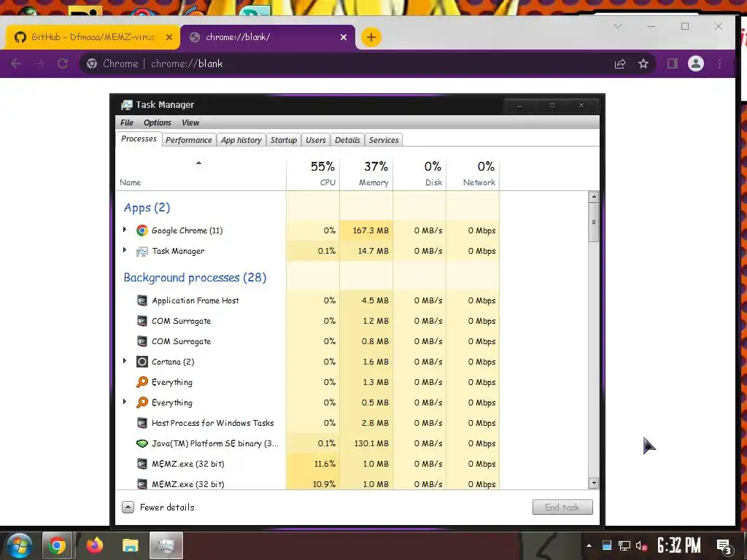Click the Task Manager taskbar button

[166, 545]
